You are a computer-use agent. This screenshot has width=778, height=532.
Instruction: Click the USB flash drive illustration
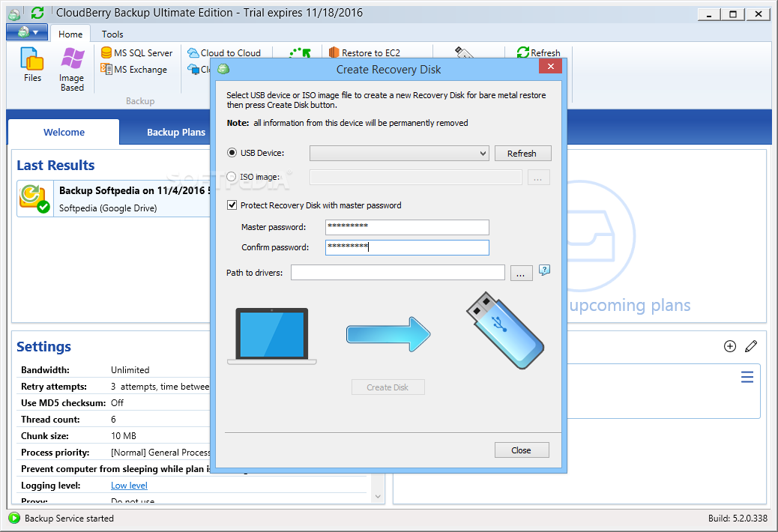pos(505,330)
